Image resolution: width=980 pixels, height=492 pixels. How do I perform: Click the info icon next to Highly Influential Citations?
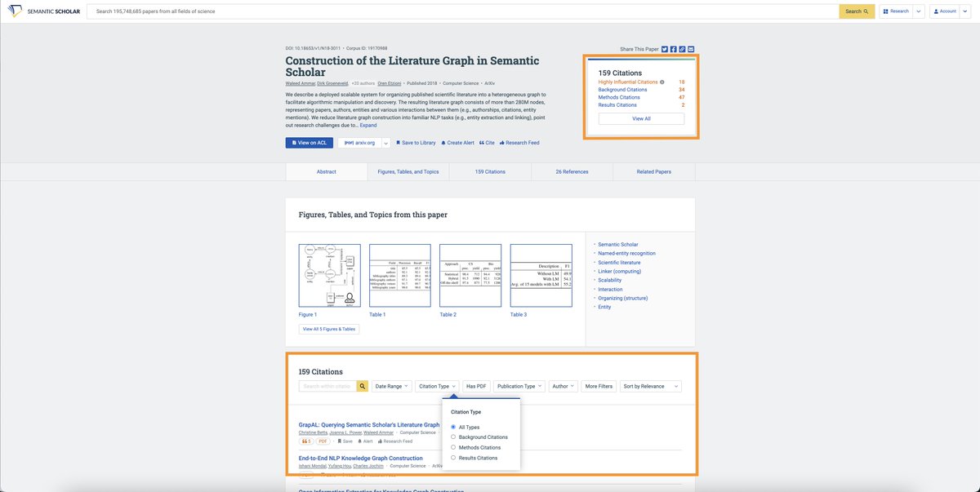point(662,82)
